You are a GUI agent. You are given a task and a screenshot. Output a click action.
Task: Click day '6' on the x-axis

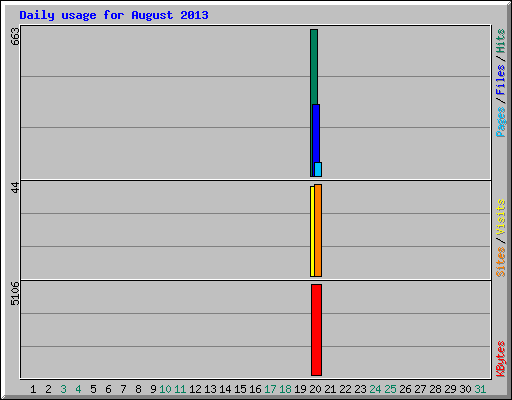click(x=108, y=389)
